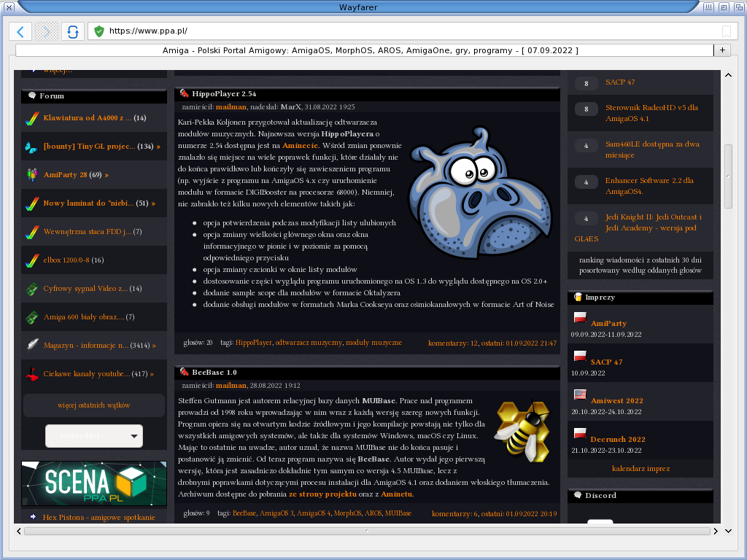The width and height of the screenshot is (747, 560).
Task: Click the HippoPlayer 2.54 news heading icon
Action: 184,93
